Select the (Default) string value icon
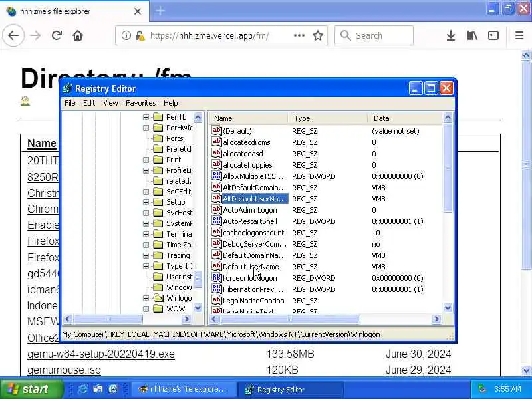This screenshot has width=532, height=399. coord(217,130)
